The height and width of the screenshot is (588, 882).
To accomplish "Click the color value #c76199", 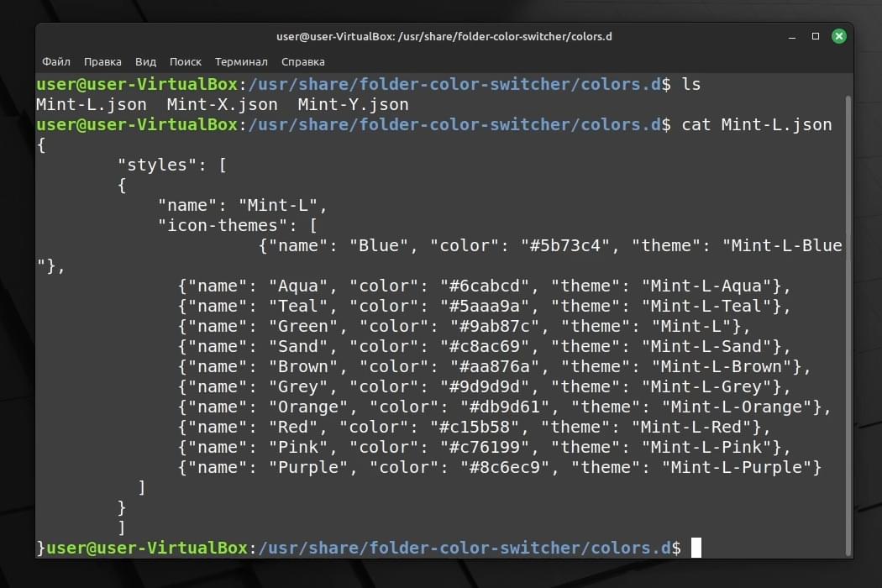I will (x=485, y=448).
